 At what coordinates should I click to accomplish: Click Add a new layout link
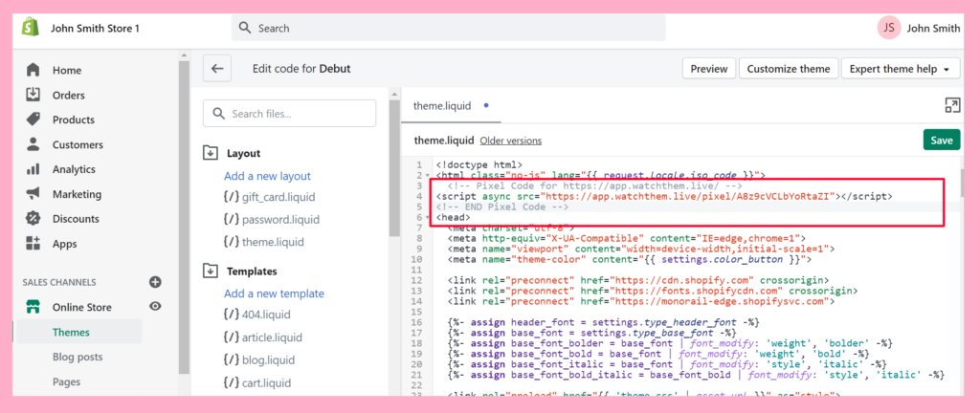[x=268, y=176]
